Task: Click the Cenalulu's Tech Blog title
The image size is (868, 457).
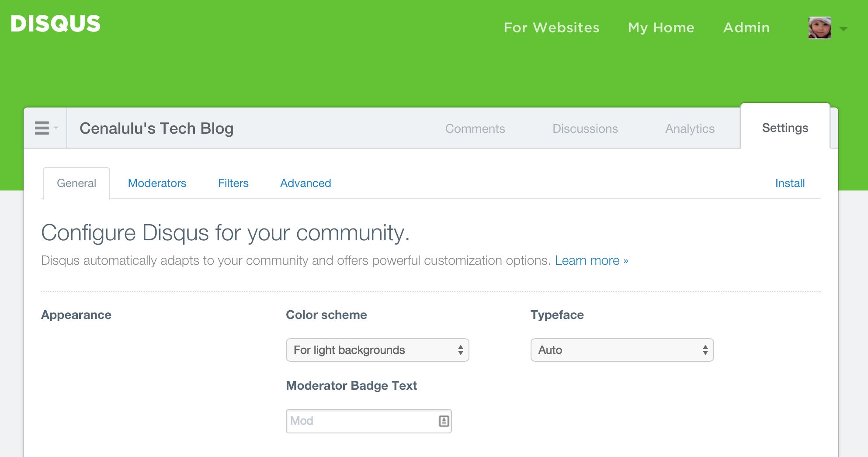Action: point(156,128)
